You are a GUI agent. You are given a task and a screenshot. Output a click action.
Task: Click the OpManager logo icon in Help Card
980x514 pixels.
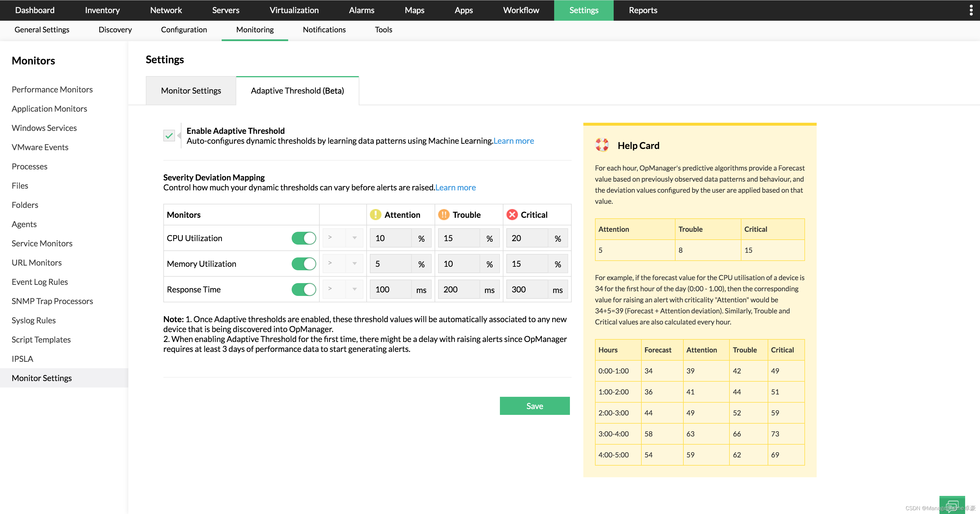pos(601,145)
